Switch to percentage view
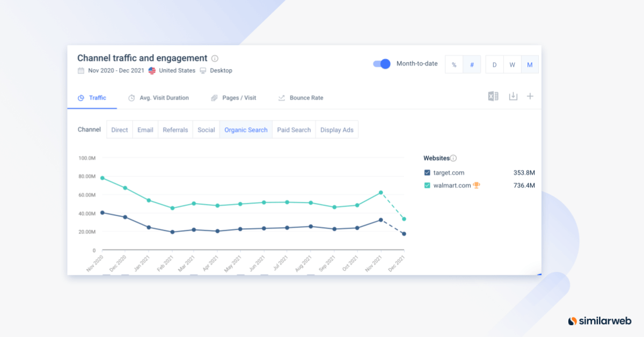The height and width of the screenshot is (337, 644). 454,64
